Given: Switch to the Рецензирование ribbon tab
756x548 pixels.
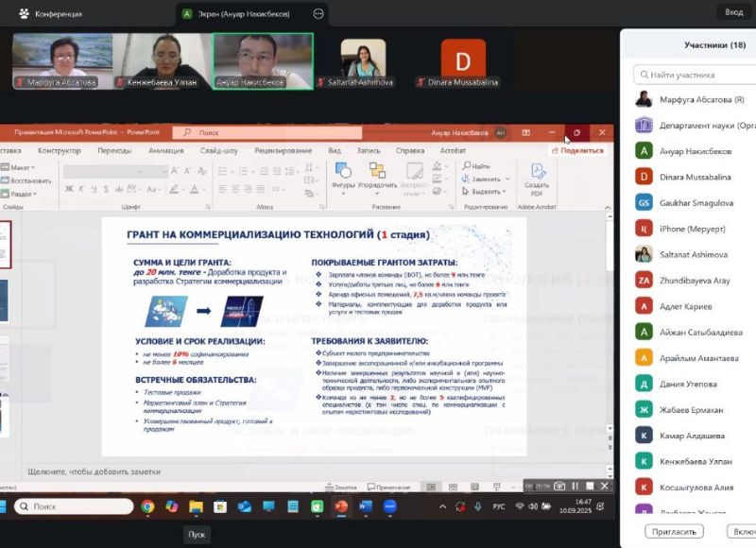Looking at the screenshot, I should click(x=283, y=150).
